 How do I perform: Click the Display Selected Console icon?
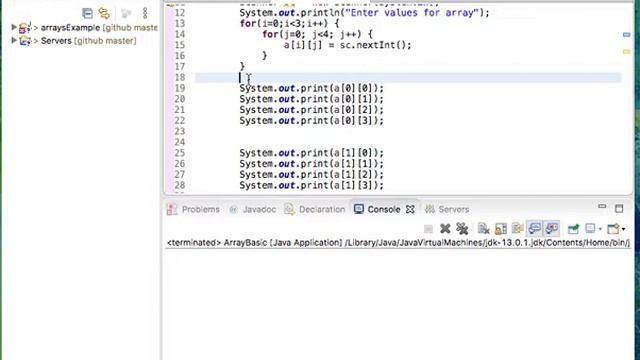[x=590, y=229]
